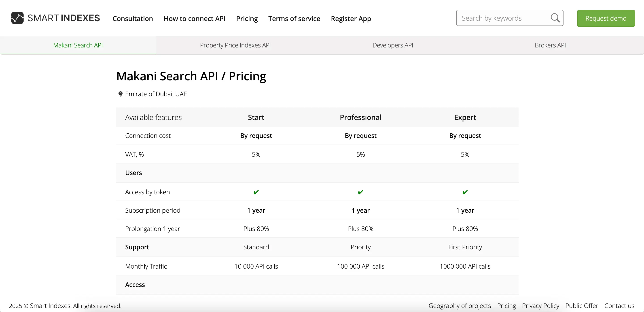Open Terms of service in navigation

tap(294, 19)
